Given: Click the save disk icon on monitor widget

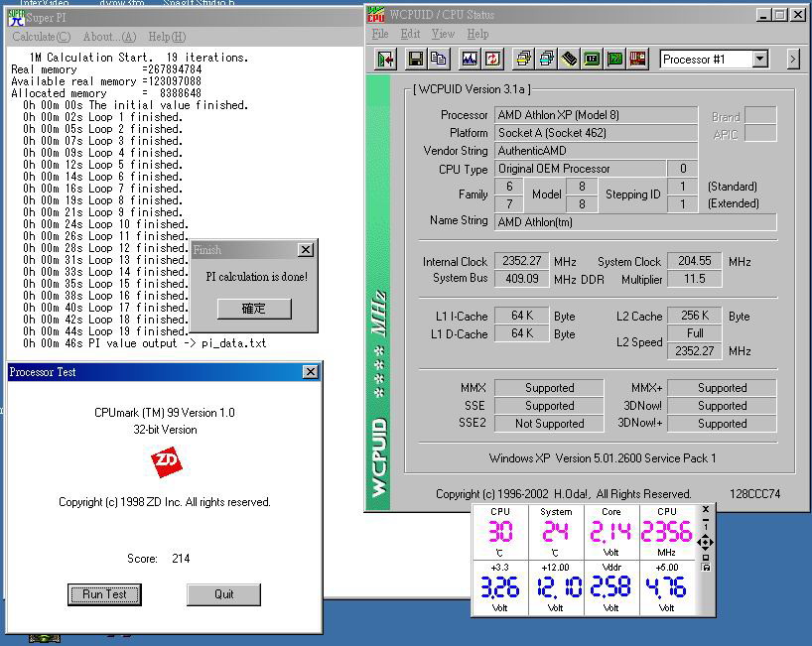Looking at the screenshot, I should pyautogui.click(x=706, y=568).
